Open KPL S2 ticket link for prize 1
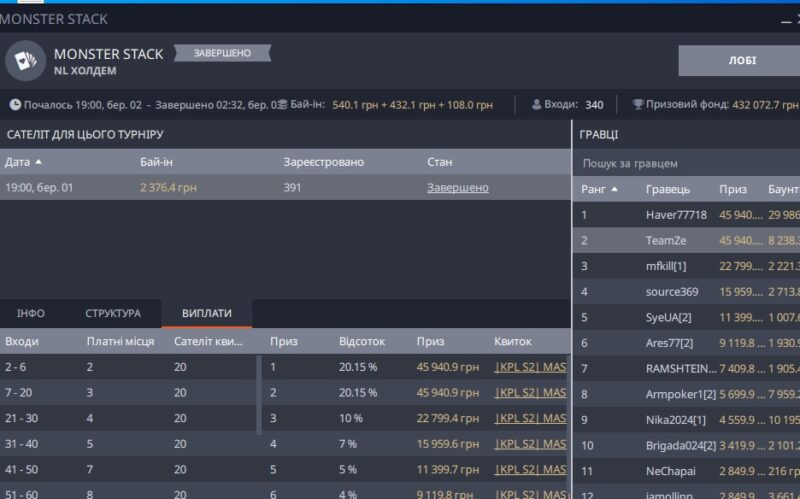Viewport: 800px width, 499px height. pyautogui.click(x=530, y=367)
